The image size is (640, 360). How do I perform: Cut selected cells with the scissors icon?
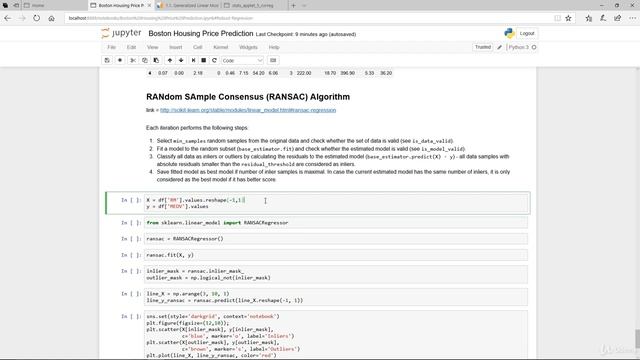point(133,60)
